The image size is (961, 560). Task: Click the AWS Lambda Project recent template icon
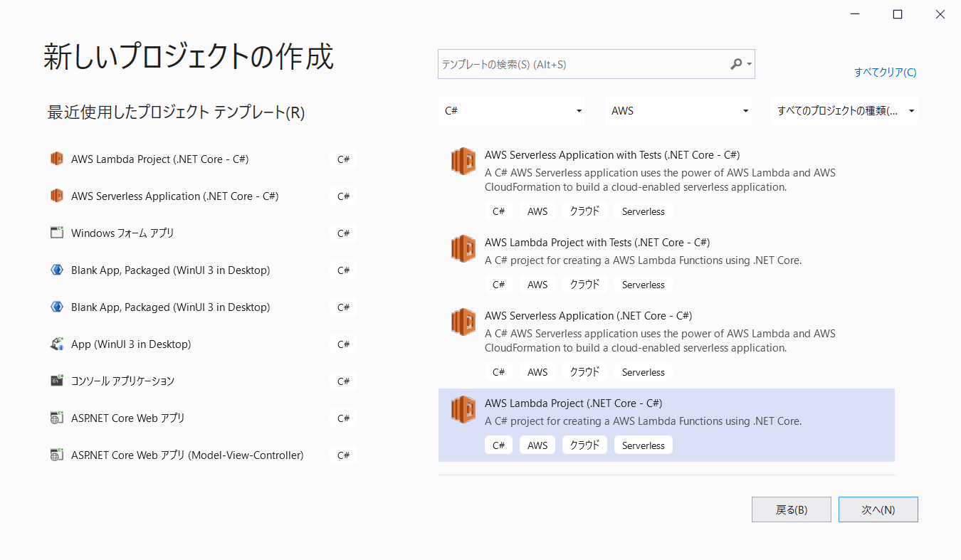(57, 159)
